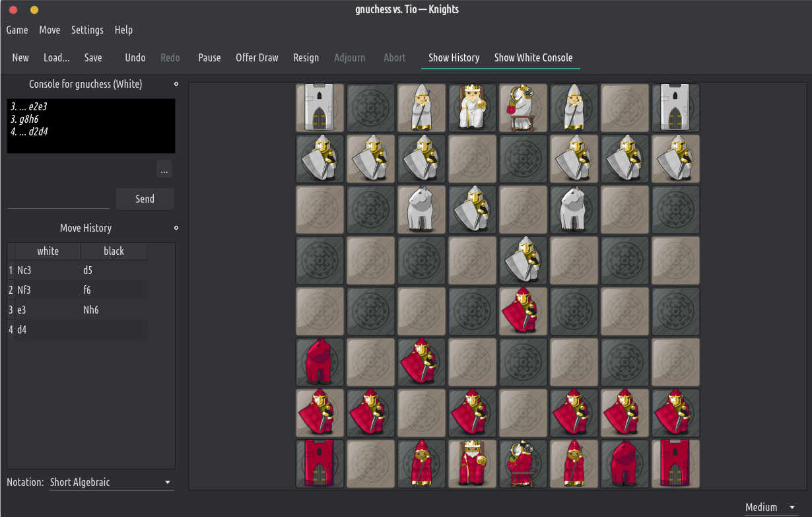812x517 pixels.
Task: Open the Game menu
Action: (17, 30)
